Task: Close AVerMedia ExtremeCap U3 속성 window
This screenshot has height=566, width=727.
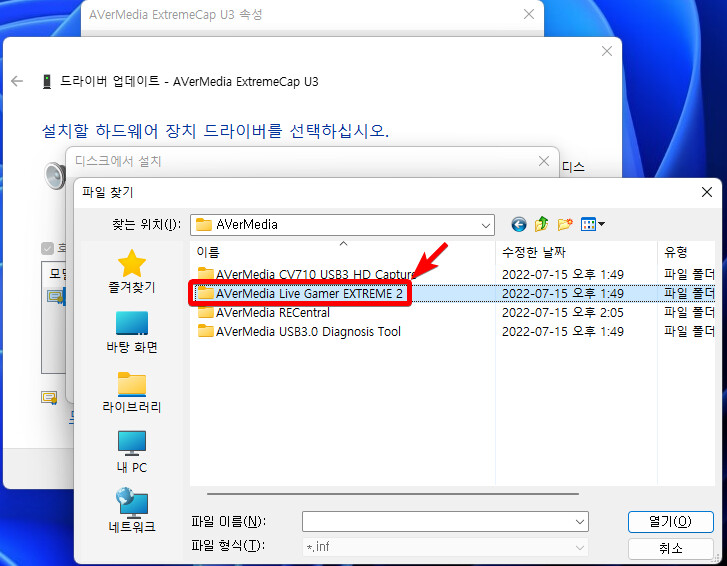Action: pos(529,14)
